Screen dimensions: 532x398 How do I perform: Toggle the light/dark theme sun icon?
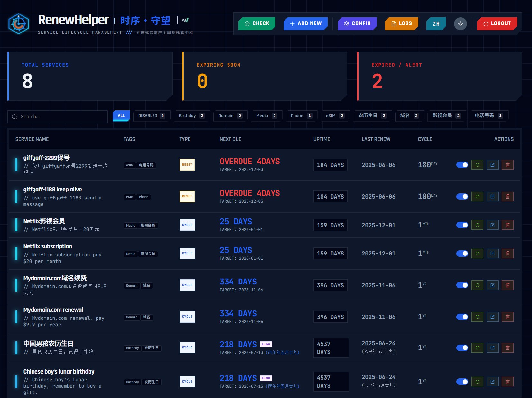(460, 24)
